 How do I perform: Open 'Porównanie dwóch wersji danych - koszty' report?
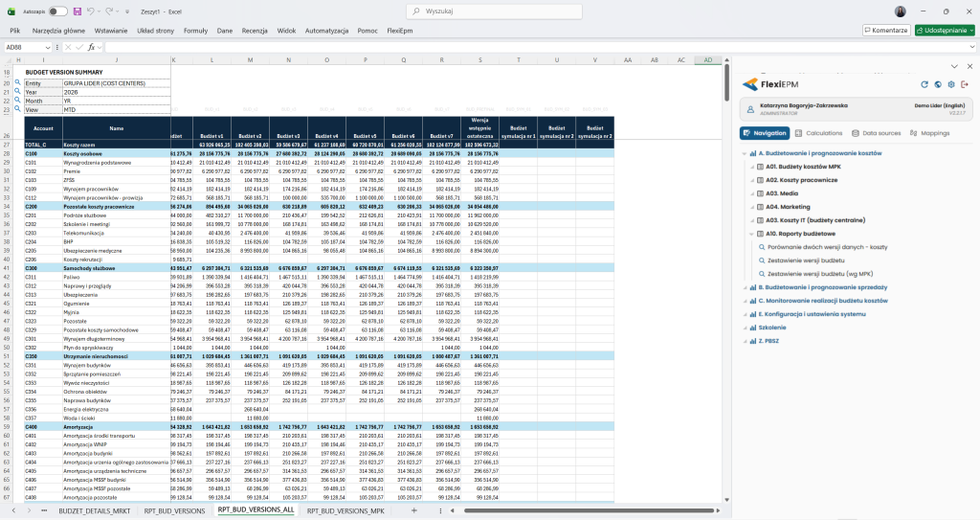pyautogui.click(x=828, y=247)
